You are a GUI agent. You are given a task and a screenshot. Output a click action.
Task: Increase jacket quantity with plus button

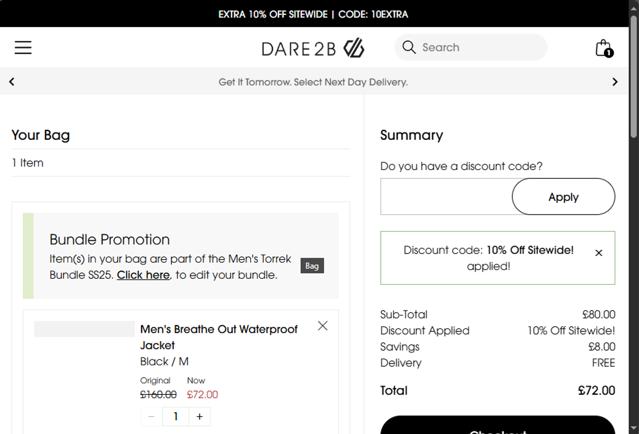200,416
